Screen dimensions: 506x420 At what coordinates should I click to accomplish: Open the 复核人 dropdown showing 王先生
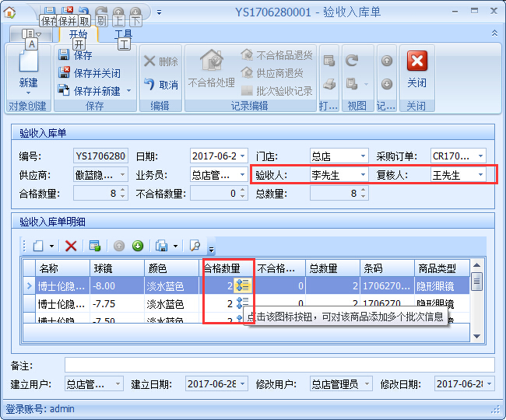click(x=480, y=175)
